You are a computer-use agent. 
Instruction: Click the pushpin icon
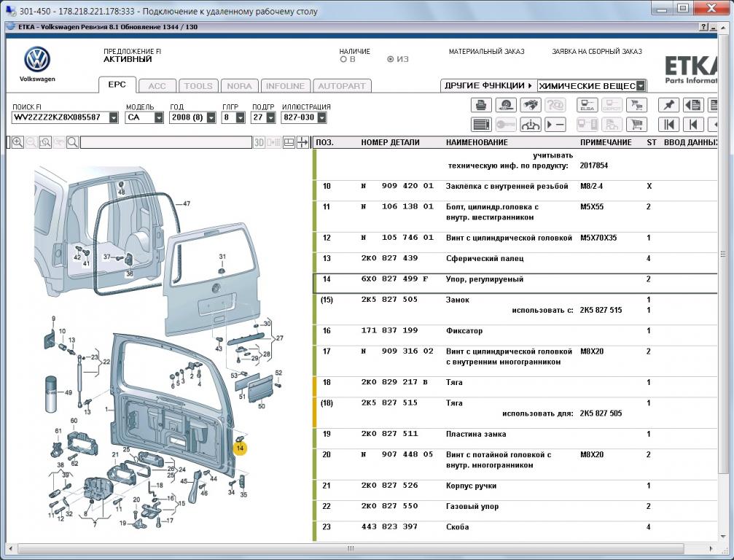tap(668, 105)
